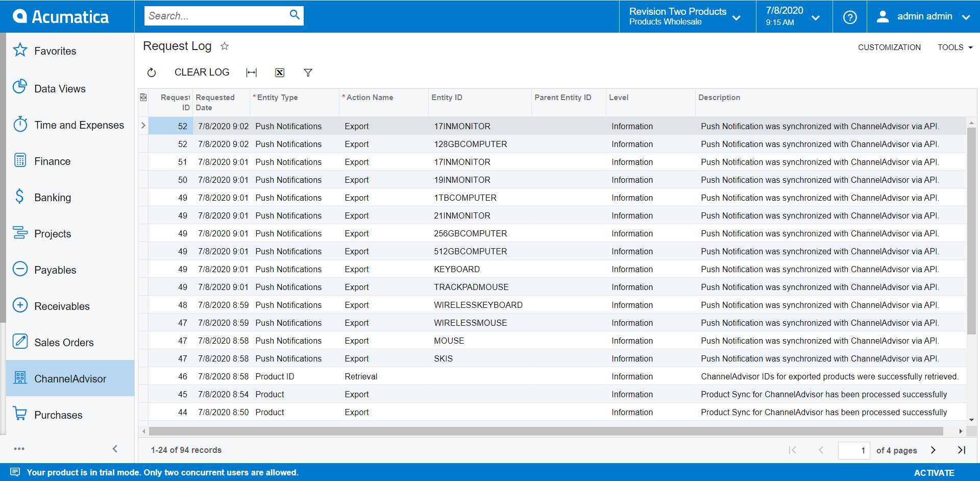Select the KEYBOARD entity cell
Viewport: 980px width, 481px height.
pyautogui.click(x=480, y=269)
